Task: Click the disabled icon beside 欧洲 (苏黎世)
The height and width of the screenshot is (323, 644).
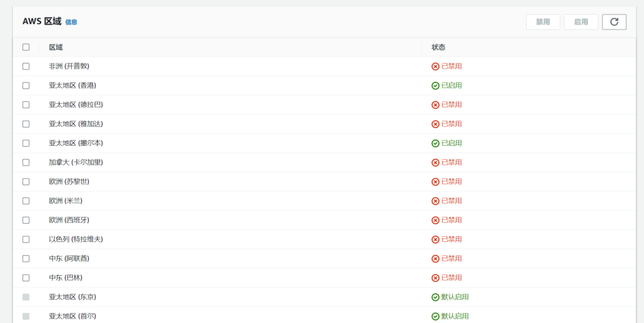Action: [x=435, y=182]
